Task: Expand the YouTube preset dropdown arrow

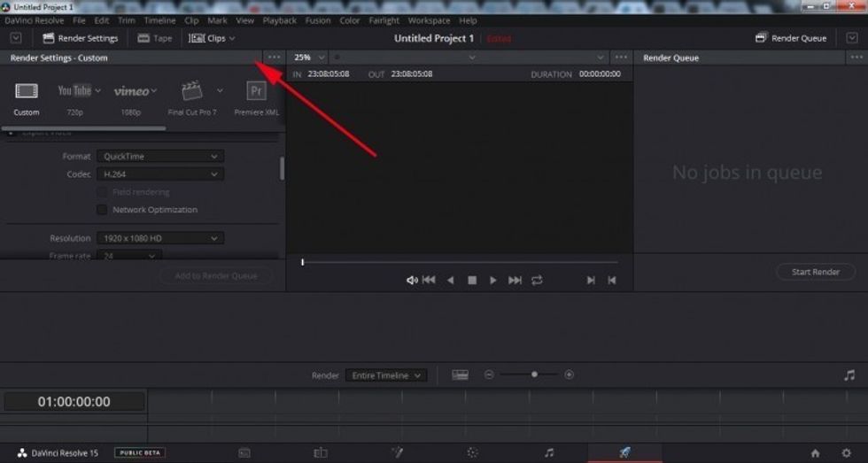Action: tap(98, 90)
